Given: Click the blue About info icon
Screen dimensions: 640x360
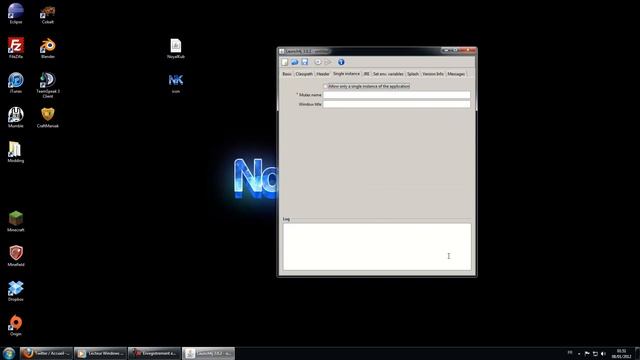Looking at the screenshot, I should pyautogui.click(x=341, y=62).
